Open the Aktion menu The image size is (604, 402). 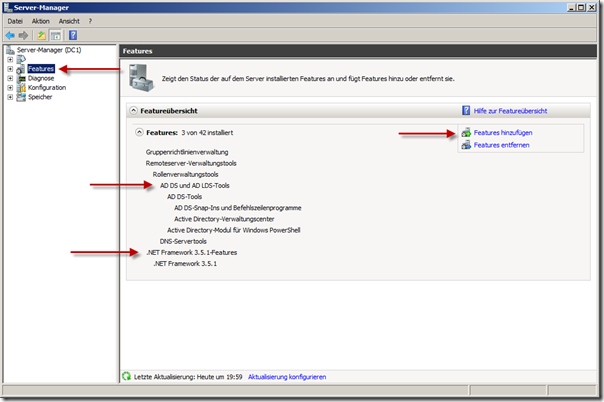coord(41,21)
